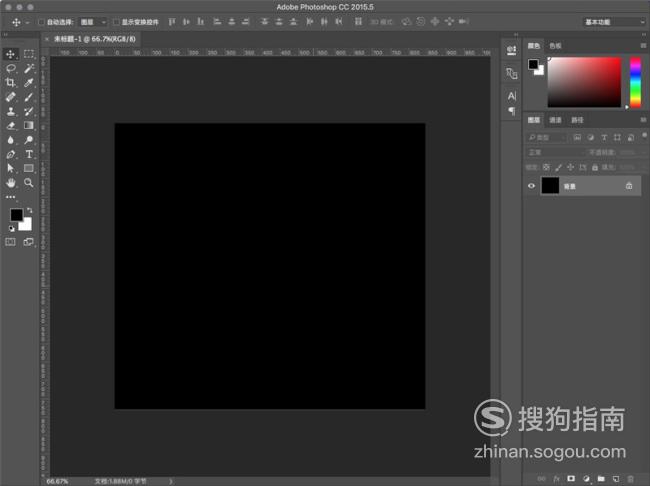Open the Glyphs collapsed panel icon
The image size is (650, 486).
click(x=512, y=73)
